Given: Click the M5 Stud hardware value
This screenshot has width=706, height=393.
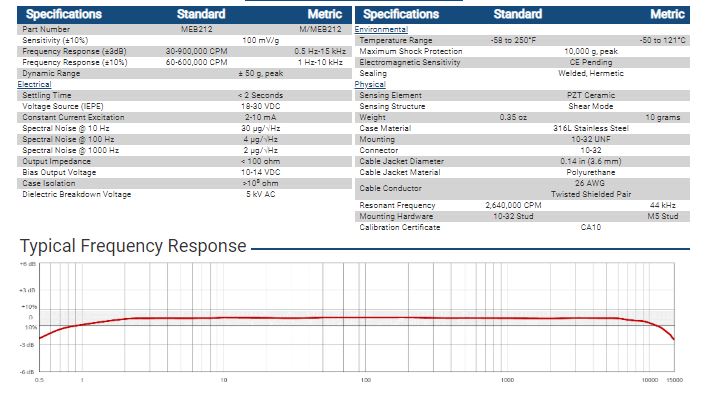Looking at the screenshot, I should point(662,216).
